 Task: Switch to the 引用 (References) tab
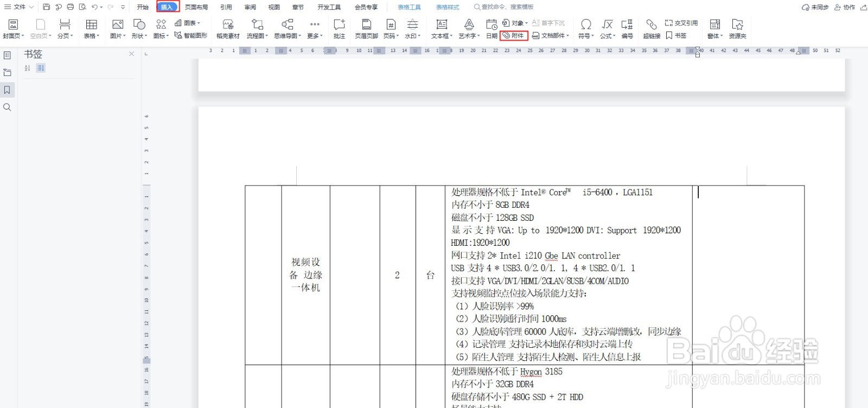pos(226,7)
